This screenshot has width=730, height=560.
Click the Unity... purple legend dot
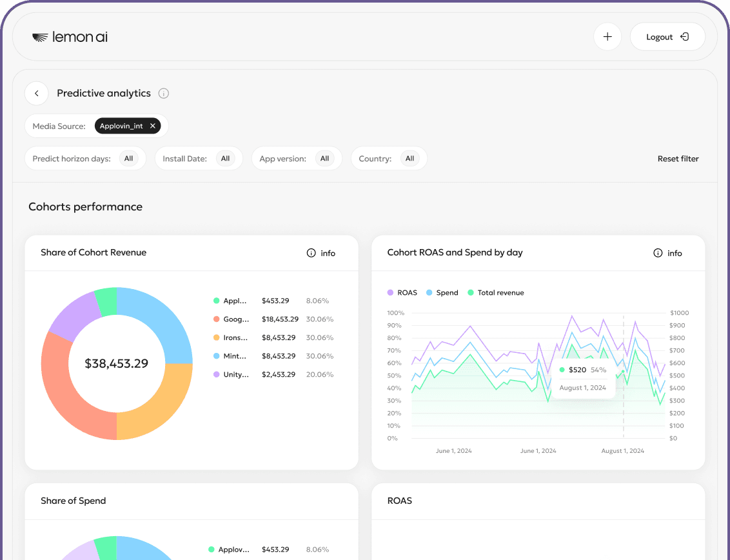(217, 375)
